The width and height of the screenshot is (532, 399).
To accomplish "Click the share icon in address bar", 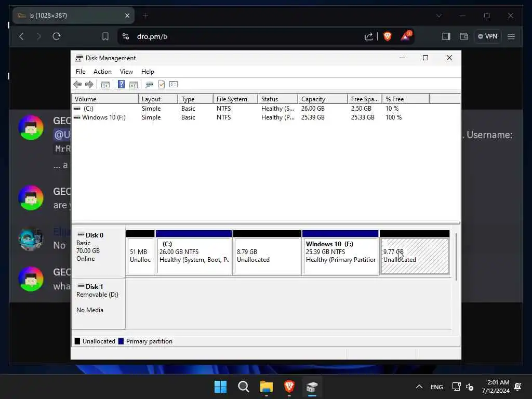I will coord(369,36).
